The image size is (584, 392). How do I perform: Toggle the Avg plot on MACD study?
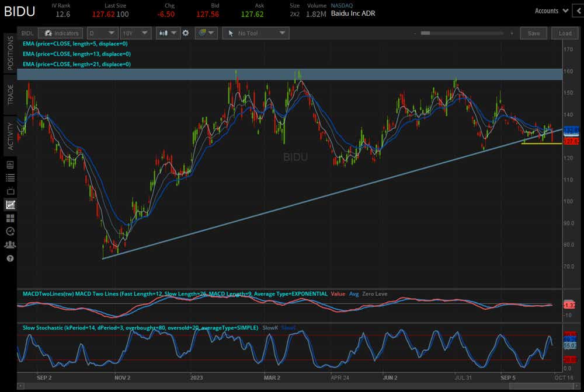coord(354,294)
